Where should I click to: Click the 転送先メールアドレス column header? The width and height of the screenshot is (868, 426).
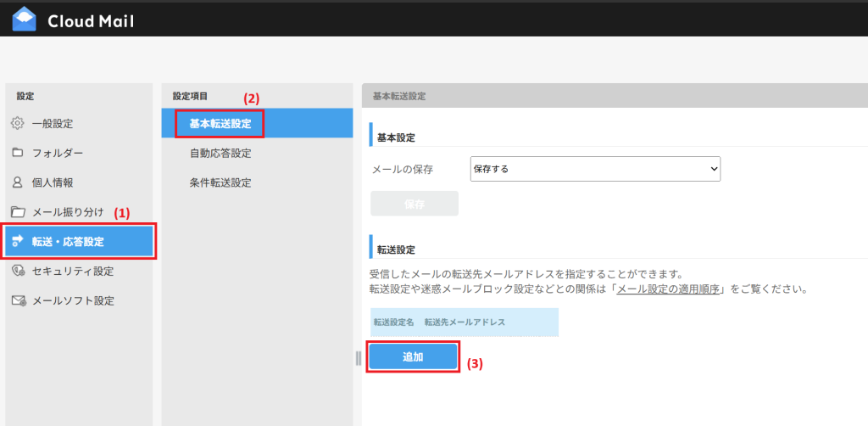pos(465,322)
